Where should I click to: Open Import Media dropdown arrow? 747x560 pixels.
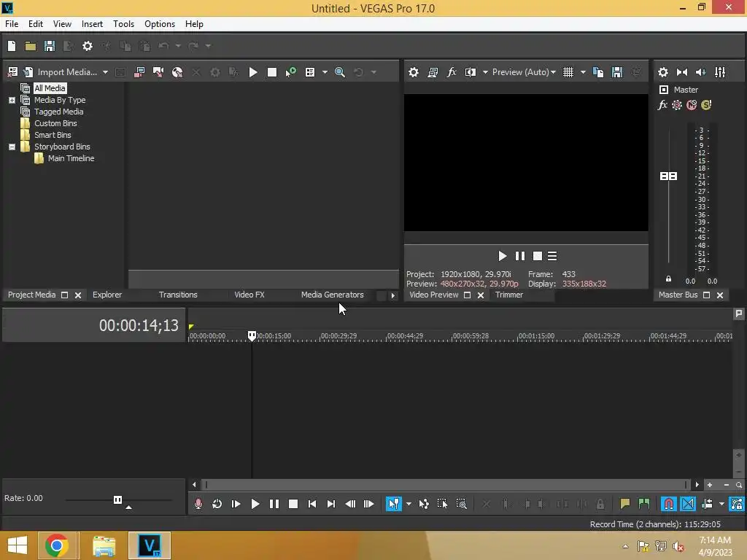point(105,72)
